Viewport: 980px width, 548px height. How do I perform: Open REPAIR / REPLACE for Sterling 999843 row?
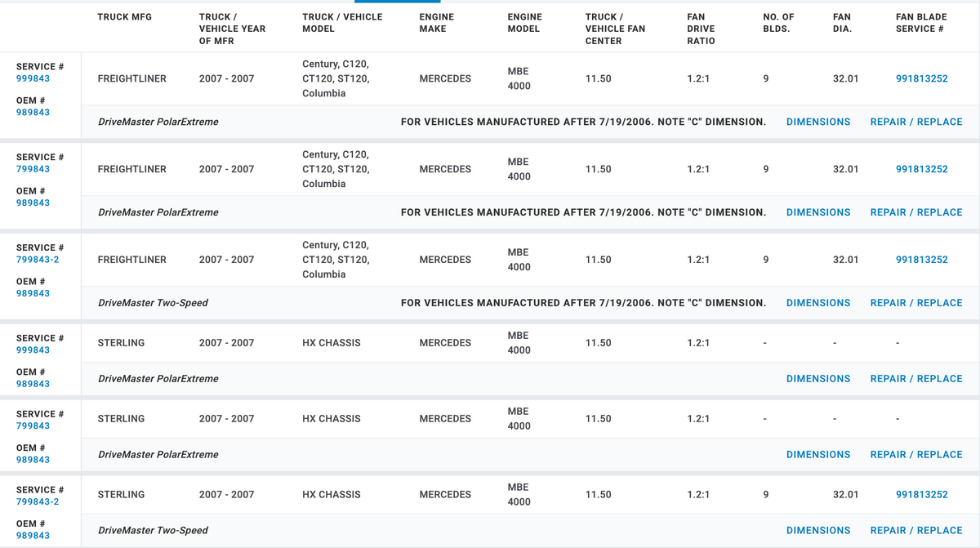[x=916, y=379]
